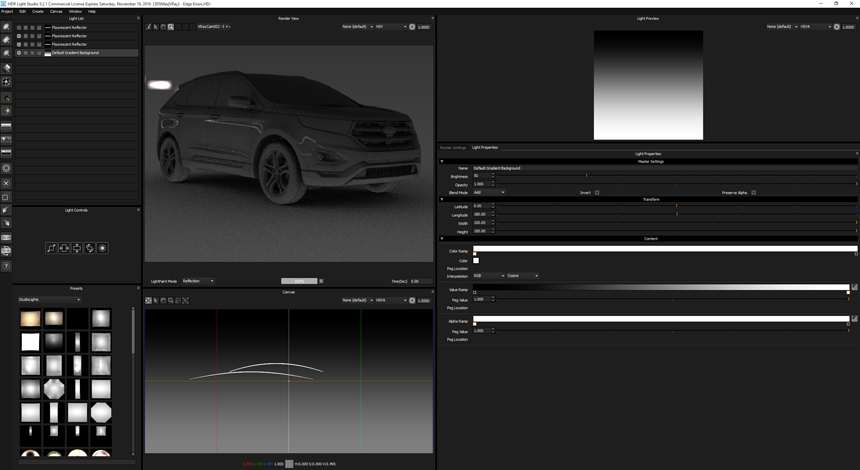The image size is (860, 470).
Task: Collapse the Master Settings section
Action: point(442,162)
